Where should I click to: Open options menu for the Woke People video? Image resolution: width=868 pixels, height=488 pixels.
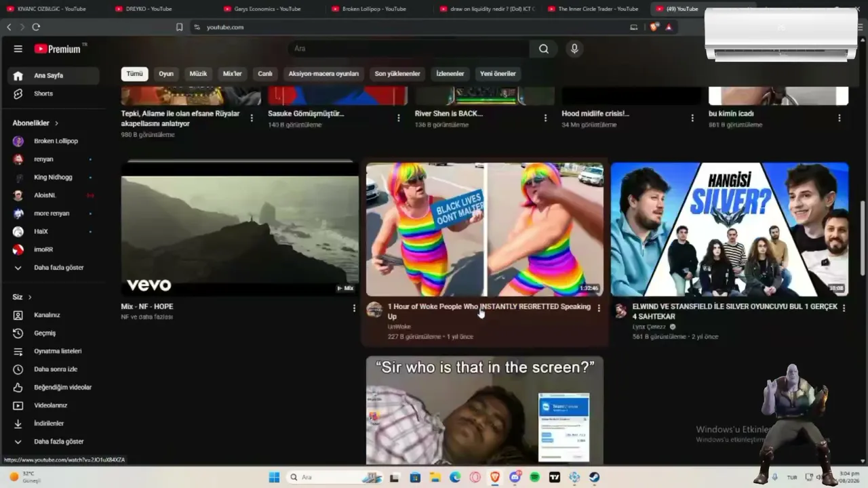click(599, 308)
